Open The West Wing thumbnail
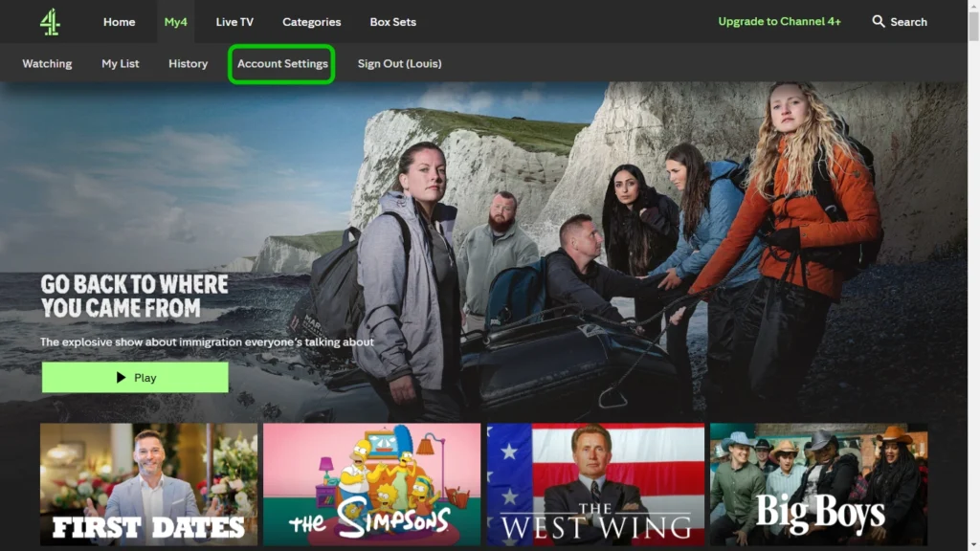Screen dimensions: 980x551 (x=595, y=484)
